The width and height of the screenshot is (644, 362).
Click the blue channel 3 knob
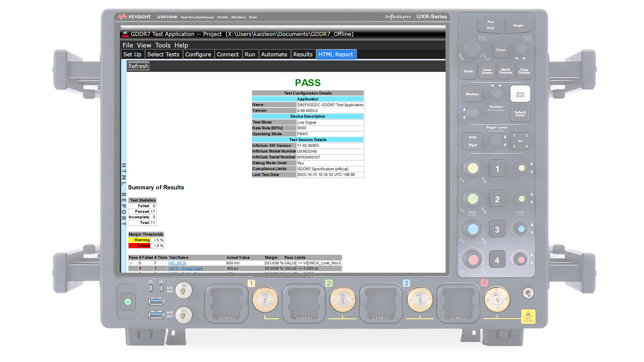[473, 229]
